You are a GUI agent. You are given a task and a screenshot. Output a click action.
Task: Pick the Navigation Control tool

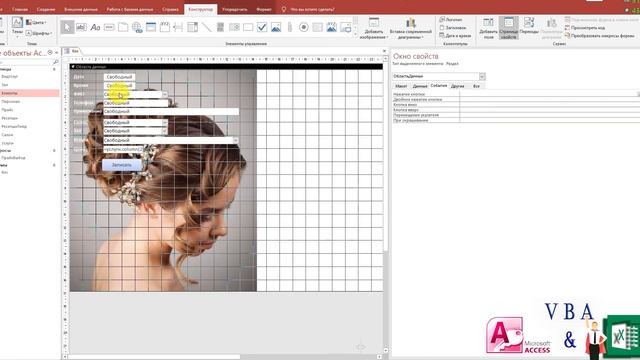(151, 27)
